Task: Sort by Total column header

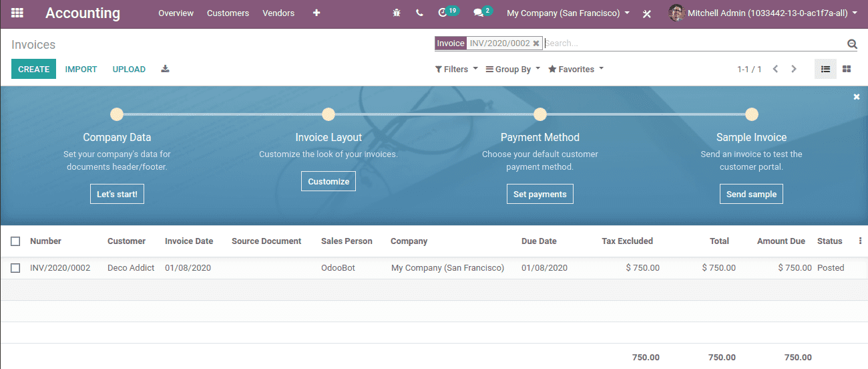Action: click(719, 241)
